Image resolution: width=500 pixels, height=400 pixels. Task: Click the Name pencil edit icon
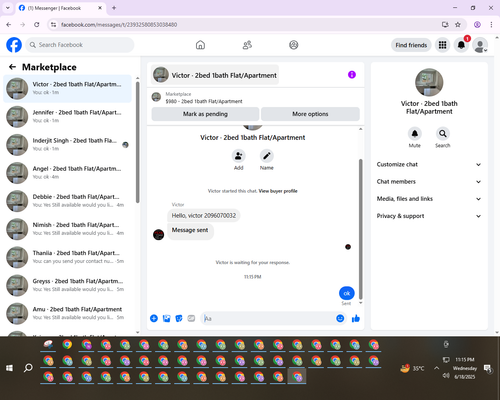pyautogui.click(x=267, y=156)
